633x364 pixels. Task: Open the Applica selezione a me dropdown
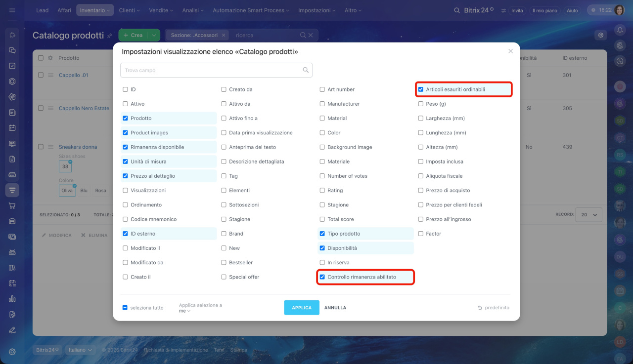(184, 311)
